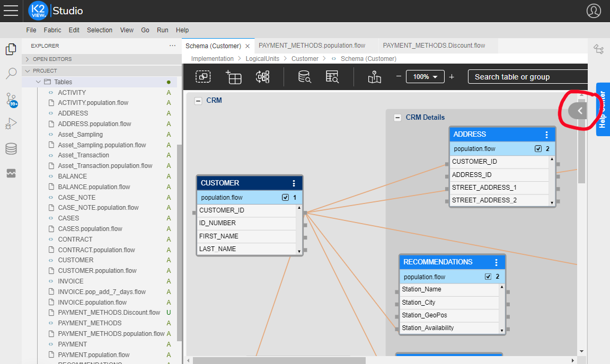Open Source Control view with 99+ badge
Viewport: 610px width, 364px height.
[x=11, y=99]
